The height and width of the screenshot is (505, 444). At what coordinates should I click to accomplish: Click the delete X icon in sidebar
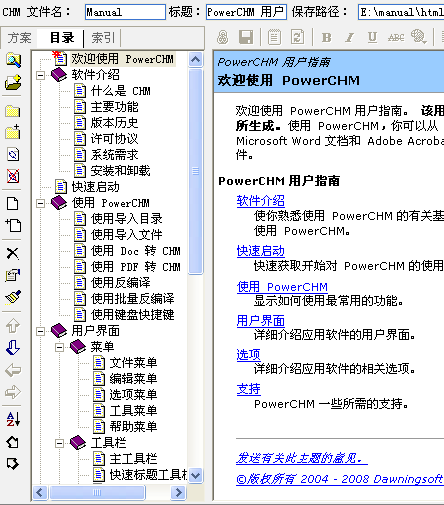pos(13,254)
